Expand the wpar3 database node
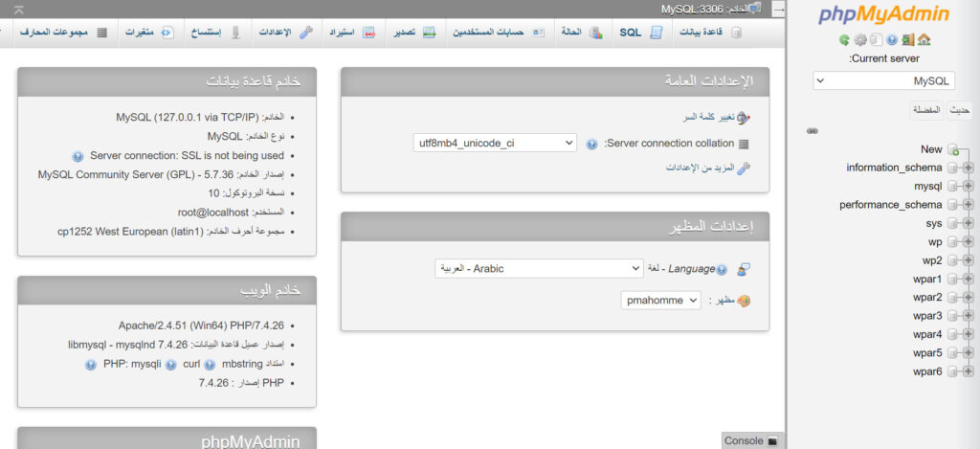This screenshot has height=449, width=980. point(969,316)
